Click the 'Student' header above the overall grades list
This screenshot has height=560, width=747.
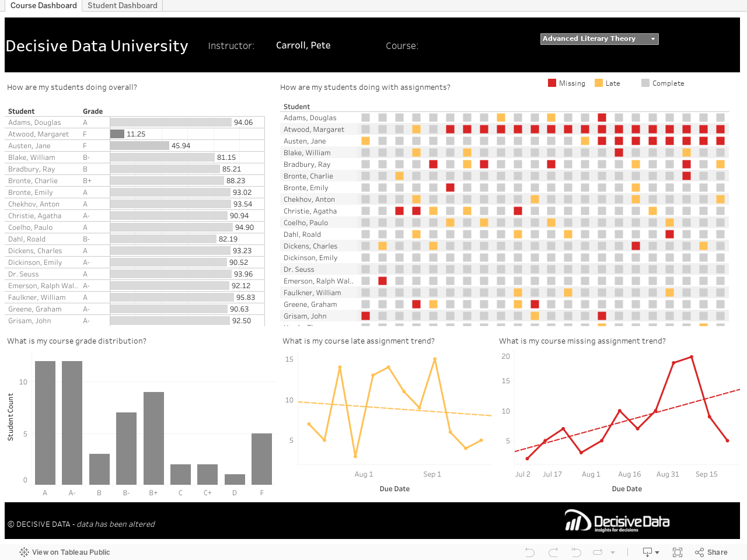point(22,111)
